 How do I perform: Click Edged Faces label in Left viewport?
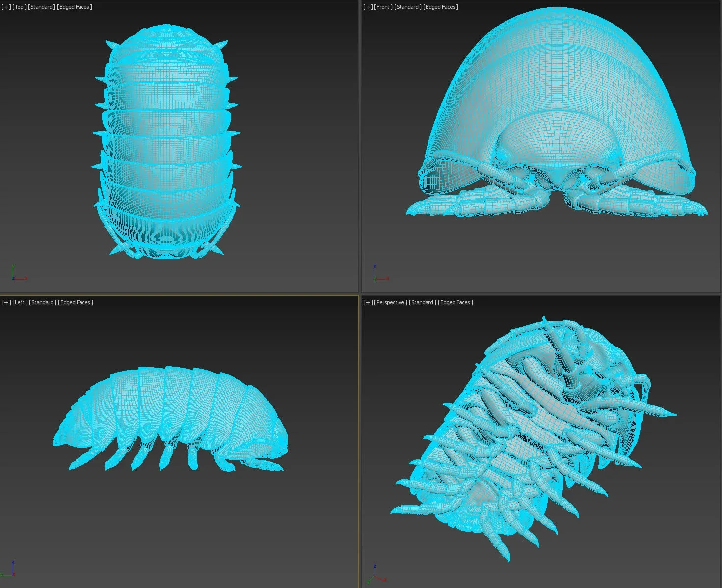[x=77, y=302]
